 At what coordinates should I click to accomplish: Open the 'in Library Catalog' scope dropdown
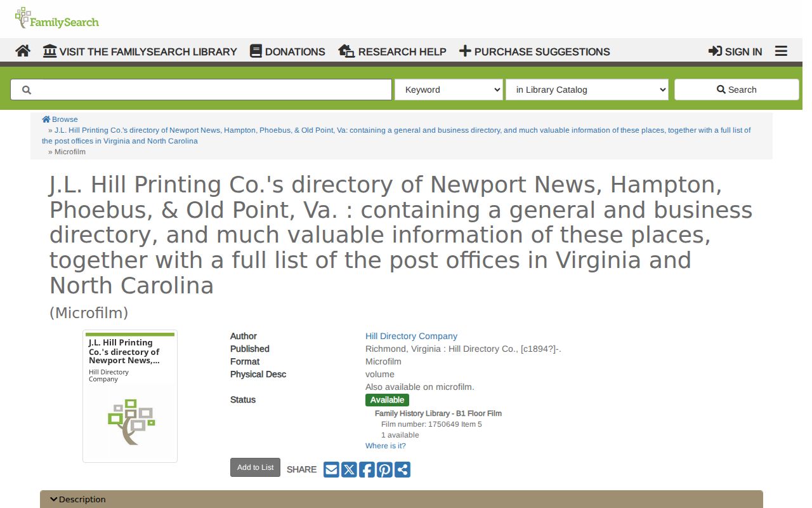(x=587, y=90)
